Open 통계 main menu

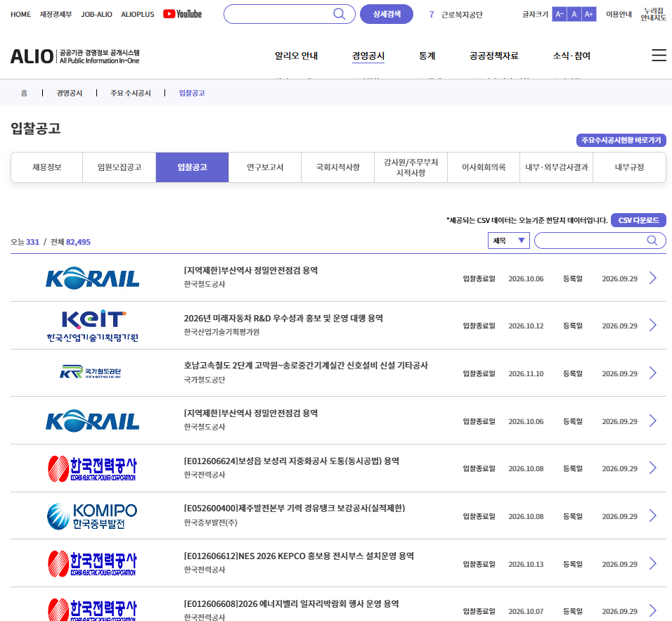pos(427,56)
